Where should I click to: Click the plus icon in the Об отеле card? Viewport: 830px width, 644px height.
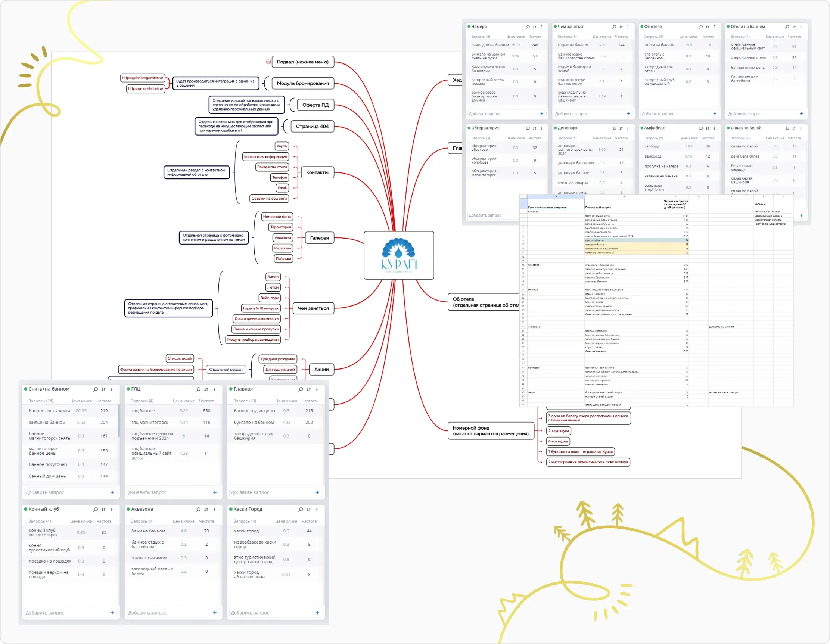click(x=715, y=114)
